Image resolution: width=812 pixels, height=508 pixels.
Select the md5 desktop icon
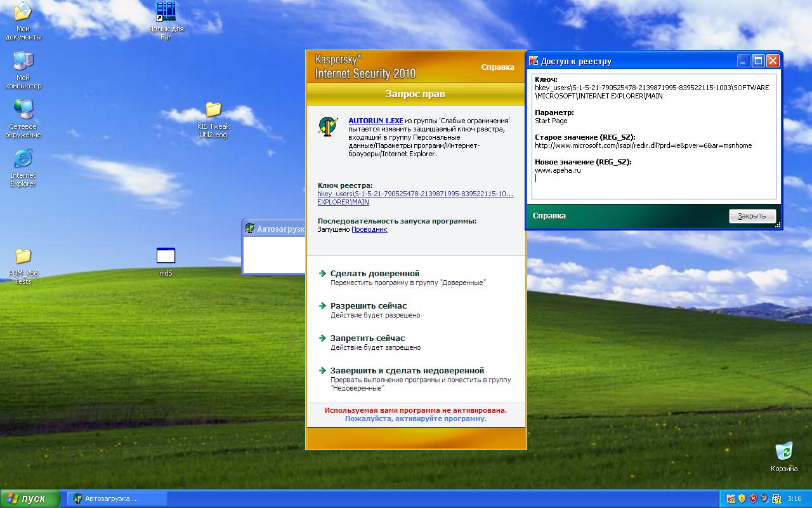(166, 262)
